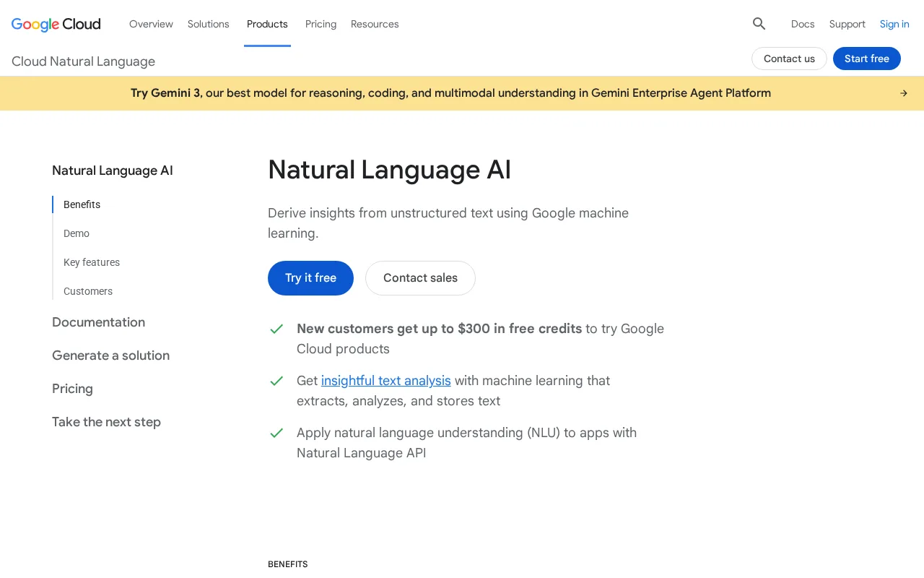Click the Derive insights description text
Image resolution: width=924 pixels, height=578 pixels.
tap(448, 223)
